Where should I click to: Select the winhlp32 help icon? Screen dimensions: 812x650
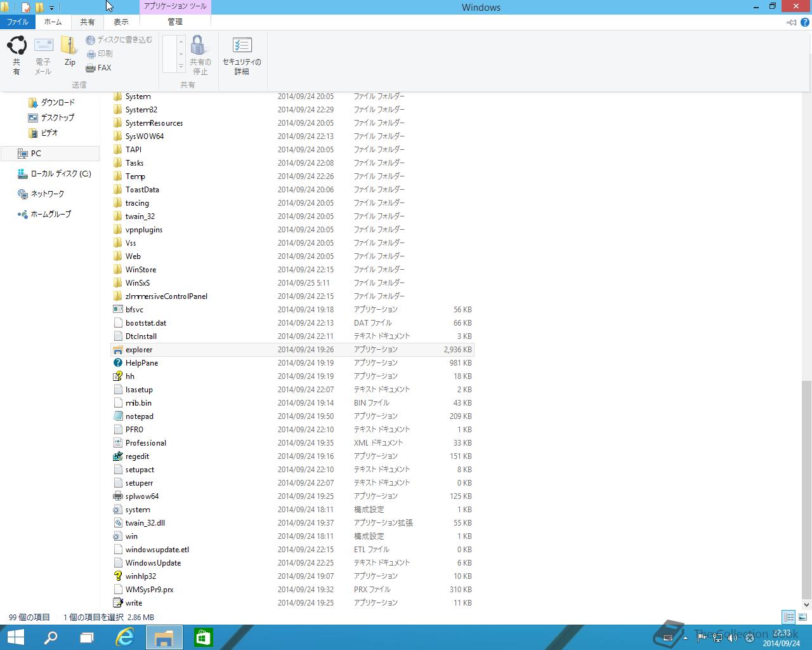(117, 576)
